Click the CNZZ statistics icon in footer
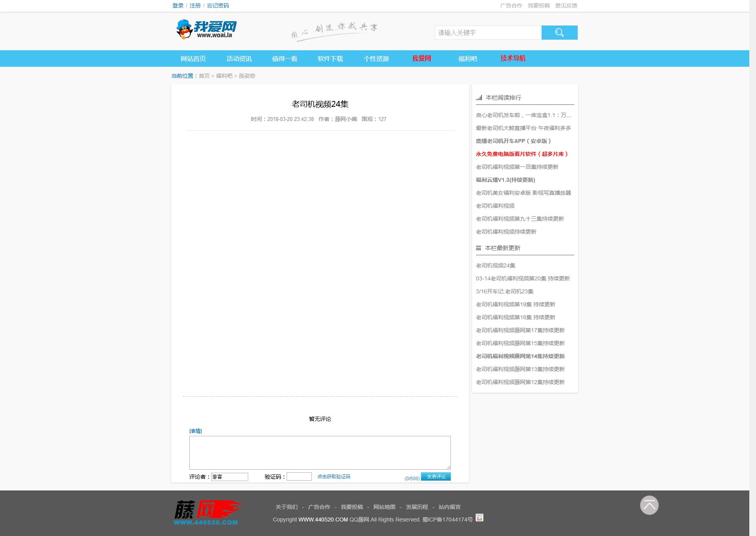Viewport: 756px width, 536px height. [480, 518]
